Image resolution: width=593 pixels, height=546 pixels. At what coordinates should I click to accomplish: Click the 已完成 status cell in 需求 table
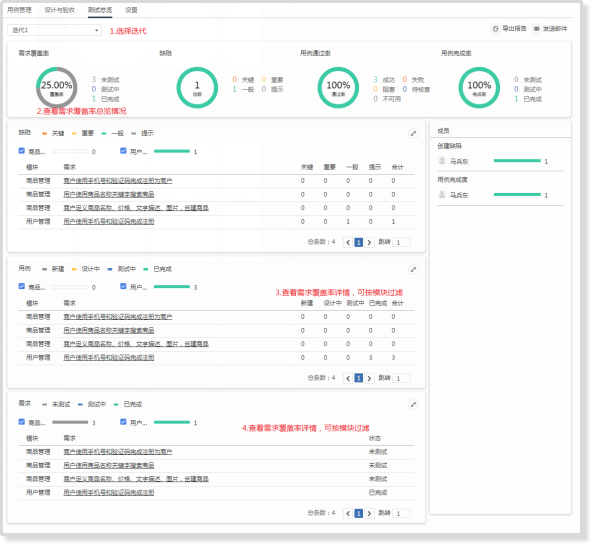pos(378,493)
